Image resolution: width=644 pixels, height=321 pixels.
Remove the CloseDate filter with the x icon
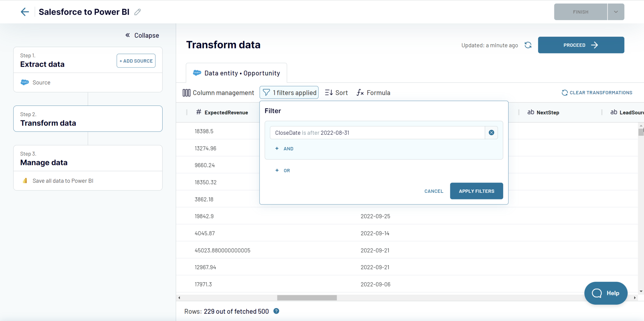[x=491, y=132]
